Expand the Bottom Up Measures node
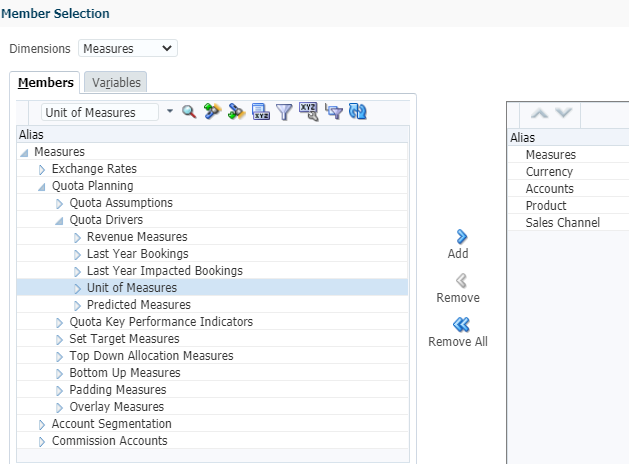This screenshot has width=629, height=464. (59, 374)
